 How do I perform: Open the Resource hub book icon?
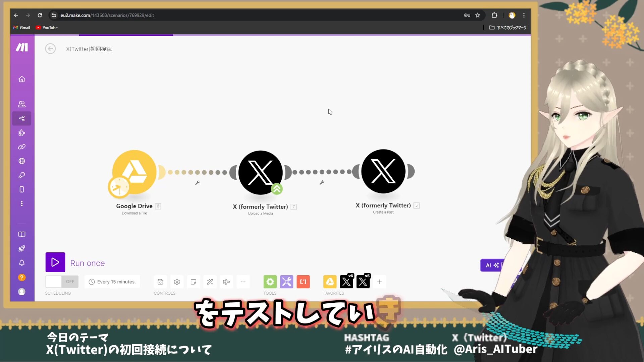point(22,234)
